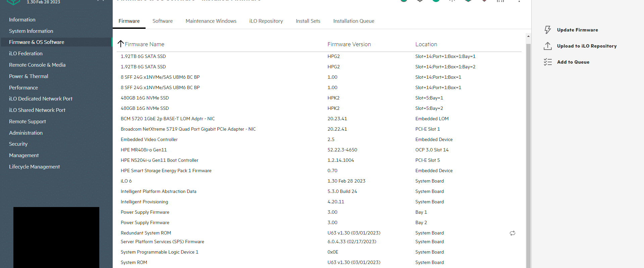644x268 pixels.
Task: Select Intelligent Platform Abstraction Data row
Action: (x=319, y=191)
